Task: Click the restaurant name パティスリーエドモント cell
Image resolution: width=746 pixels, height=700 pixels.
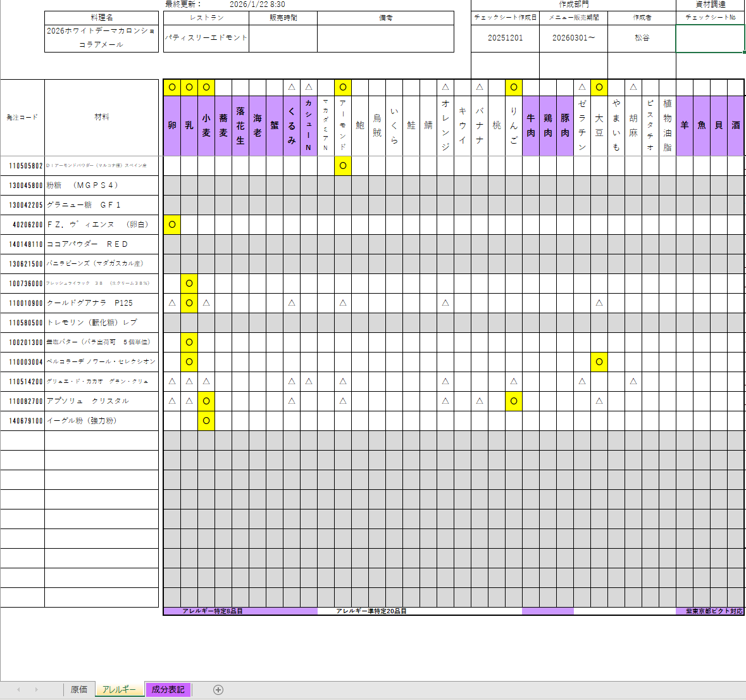Action: 206,38
